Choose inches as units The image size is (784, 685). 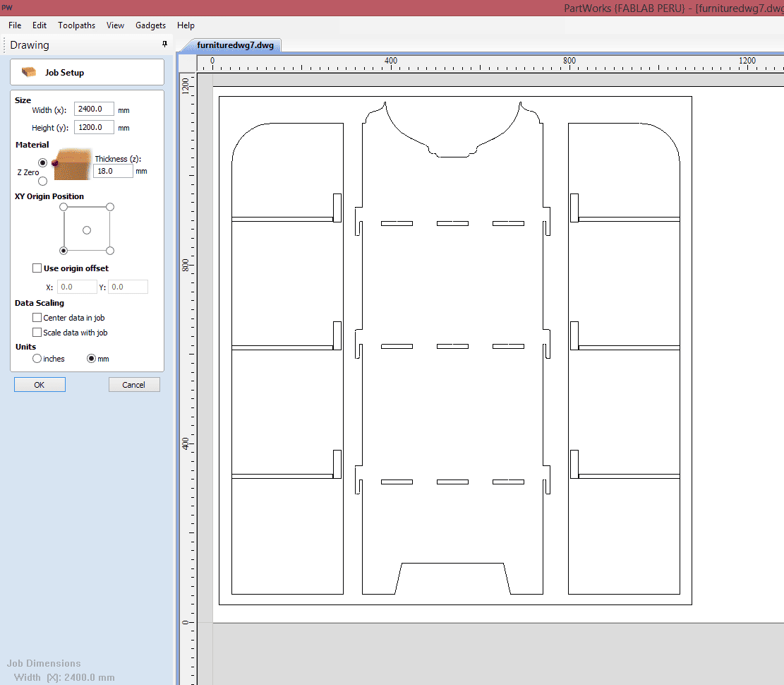click(37, 358)
